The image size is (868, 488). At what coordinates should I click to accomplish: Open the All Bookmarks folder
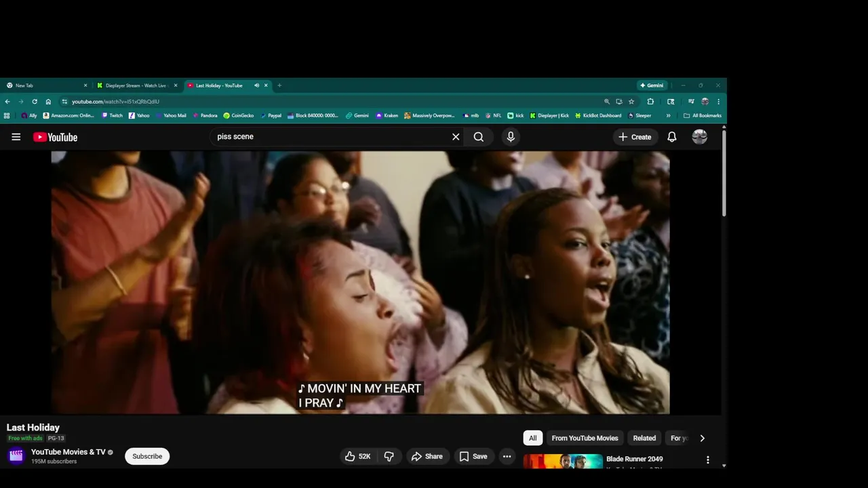(x=703, y=116)
